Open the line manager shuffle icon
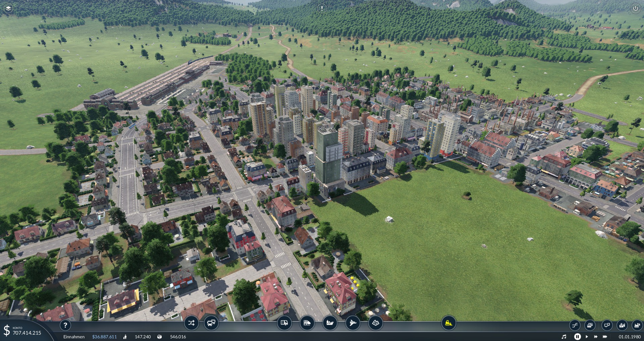Image resolution: width=644 pixels, height=341 pixels. [191, 323]
